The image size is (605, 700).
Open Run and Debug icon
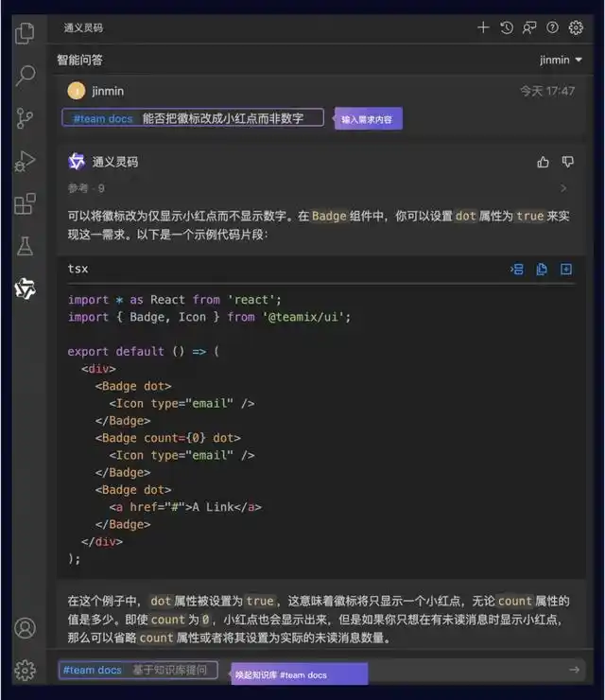tap(25, 161)
